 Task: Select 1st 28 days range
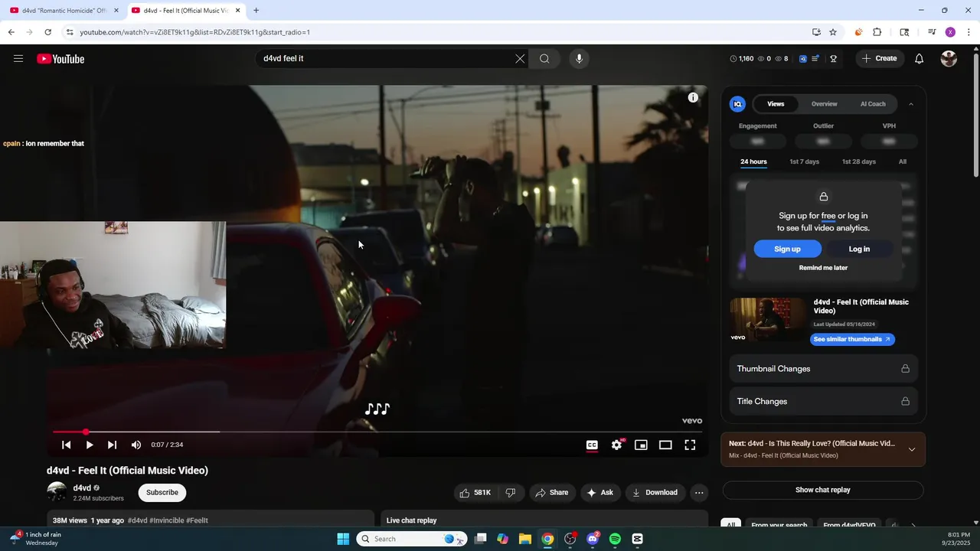[859, 161]
